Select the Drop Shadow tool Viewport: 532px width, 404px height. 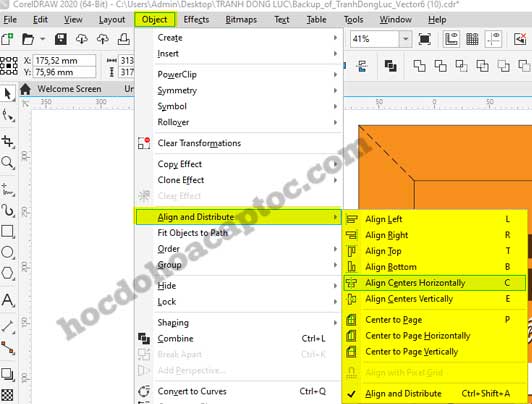point(7,374)
